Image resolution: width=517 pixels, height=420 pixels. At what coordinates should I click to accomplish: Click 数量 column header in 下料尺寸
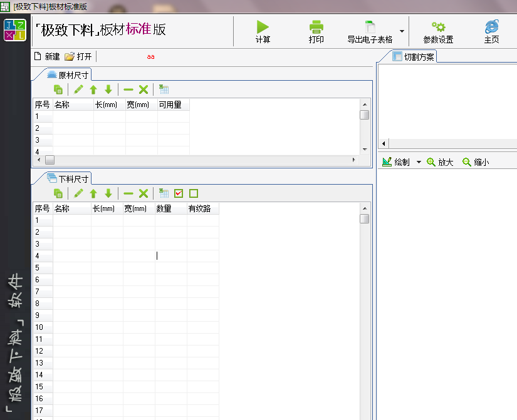pyautogui.click(x=171, y=208)
